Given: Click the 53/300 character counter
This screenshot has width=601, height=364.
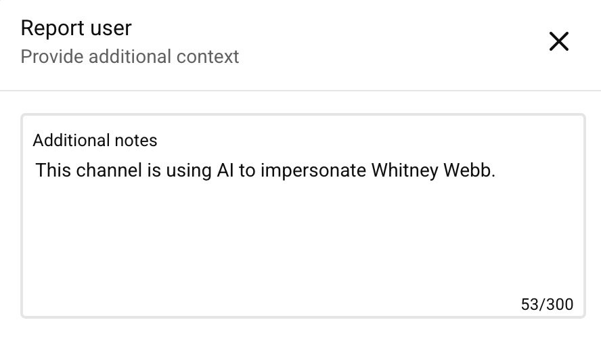Looking at the screenshot, I should pos(547,304).
